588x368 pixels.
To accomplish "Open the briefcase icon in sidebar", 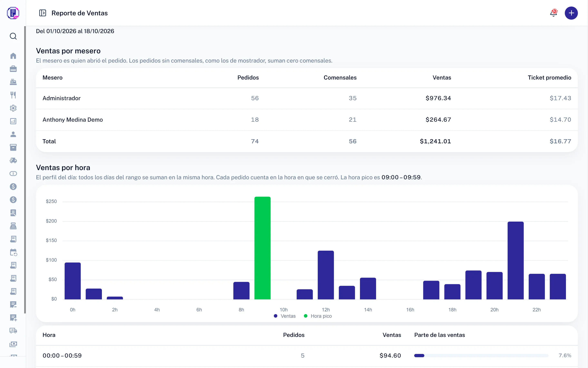I will point(13,69).
